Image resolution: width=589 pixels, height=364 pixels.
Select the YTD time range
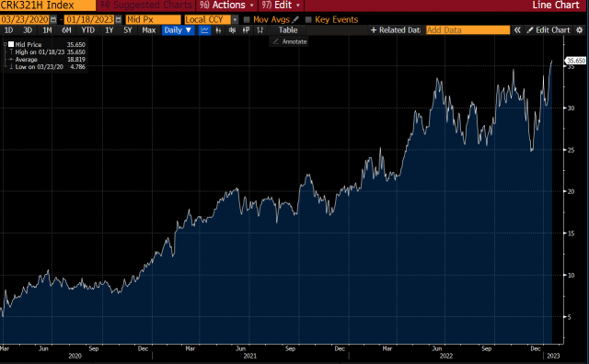88,30
